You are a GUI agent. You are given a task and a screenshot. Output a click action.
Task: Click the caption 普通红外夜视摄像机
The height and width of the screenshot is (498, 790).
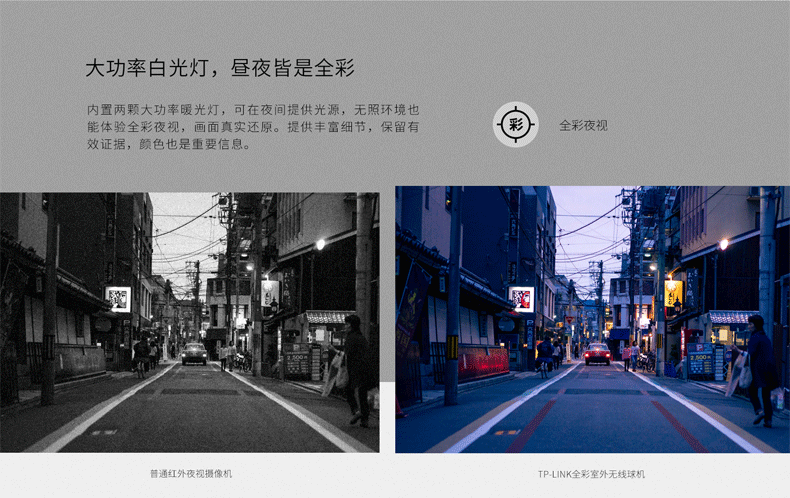(x=191, y=474)
